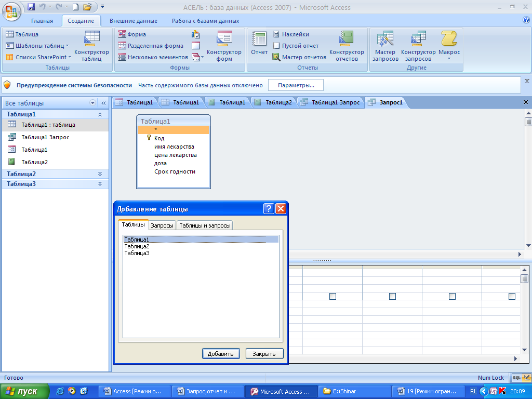532x399 pixels.
Task: Click the Параметры... security button
Action: [x=296, y=85]
